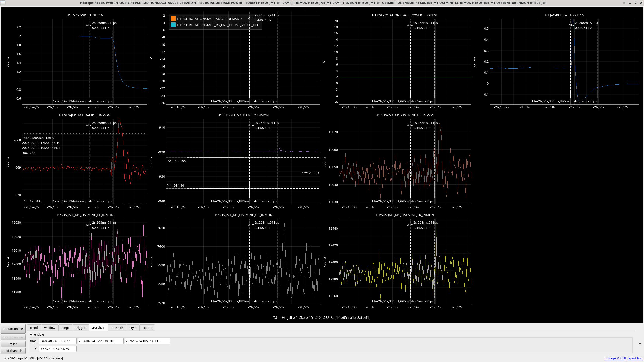Switch to the style tab
The height and width of the screenshot is (362, 644).
pyautogui.click(x=133, y=328)
